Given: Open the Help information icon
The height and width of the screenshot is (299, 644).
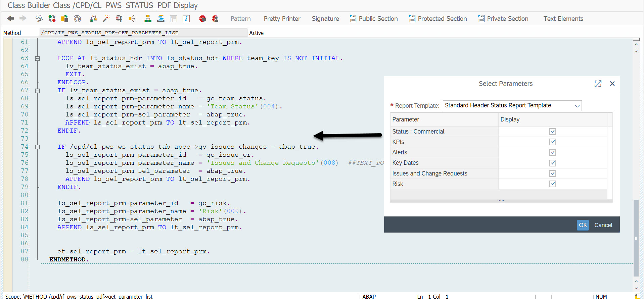Looking at the screenshot, I should (186, 18).
